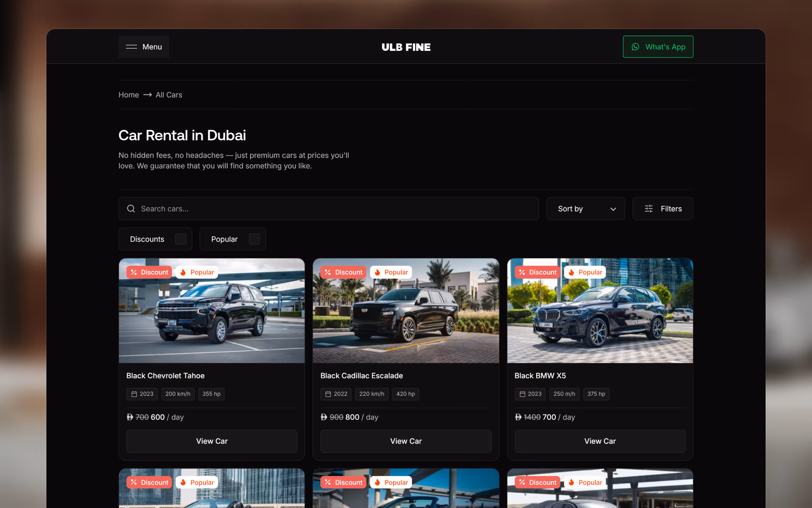
Task: Click the Popular flame badge on Cadillac Escalade
Action: 391,272
